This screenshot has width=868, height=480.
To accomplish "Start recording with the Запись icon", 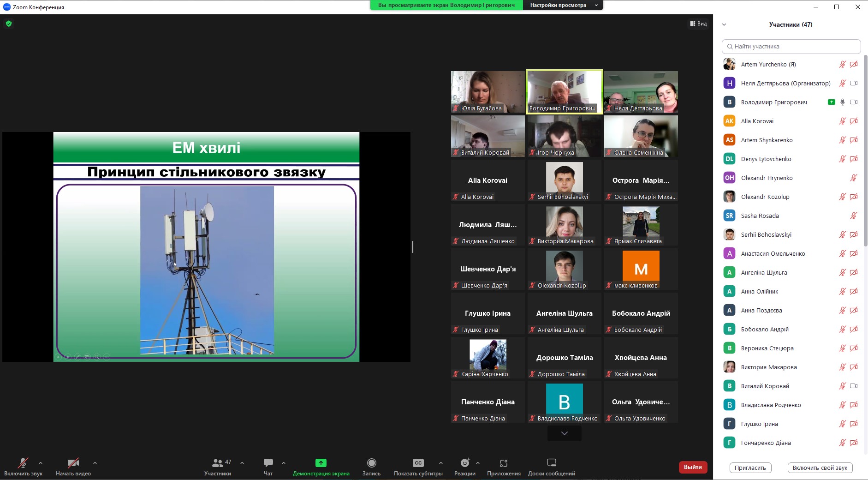I will tap(371, 463).
